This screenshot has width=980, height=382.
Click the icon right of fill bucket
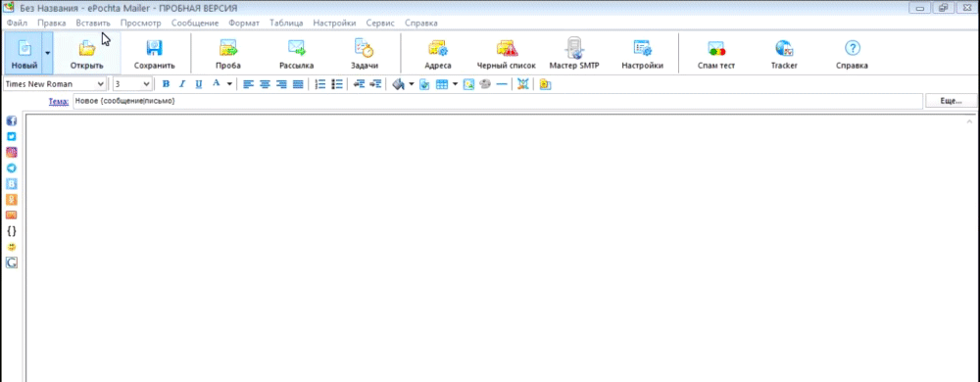(424, 83)
